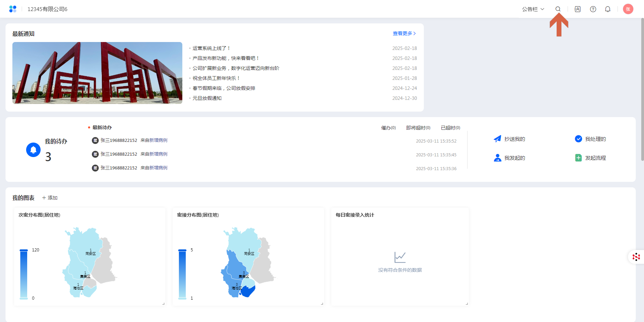Click the 次密分布图 legend color bar
The width and height of the screenshot is (644, 322).
[24, 274]
